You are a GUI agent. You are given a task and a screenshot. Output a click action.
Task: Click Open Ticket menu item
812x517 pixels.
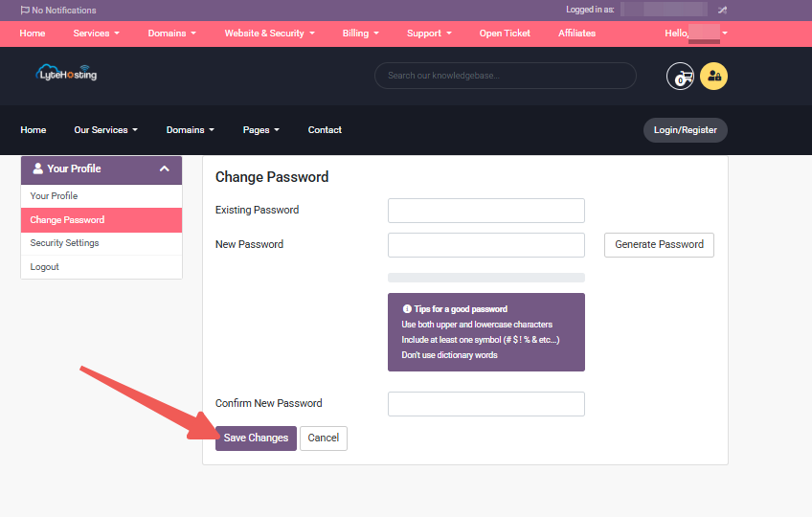505,34
